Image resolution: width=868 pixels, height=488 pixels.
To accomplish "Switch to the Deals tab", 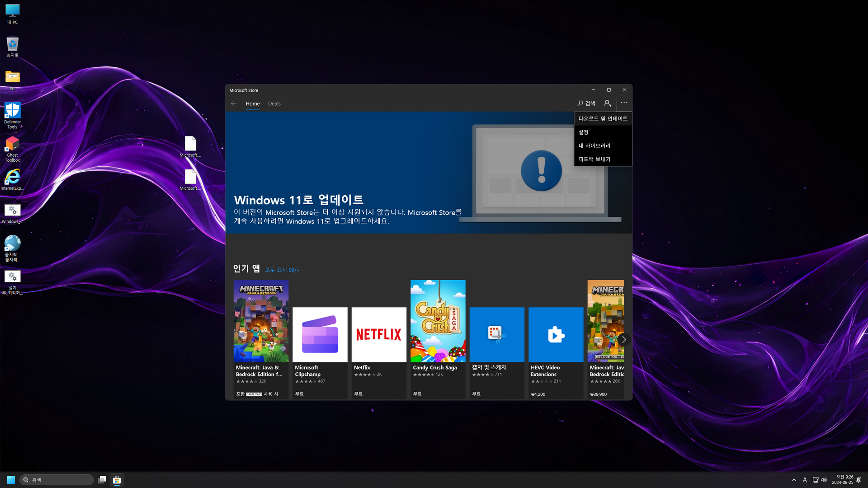I will (274, 103).
